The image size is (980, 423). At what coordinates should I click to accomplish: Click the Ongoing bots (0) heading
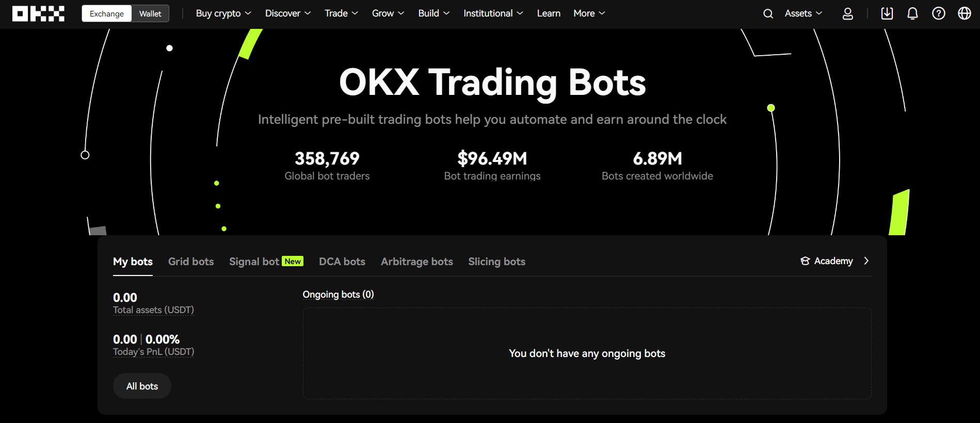coord(338,295)
